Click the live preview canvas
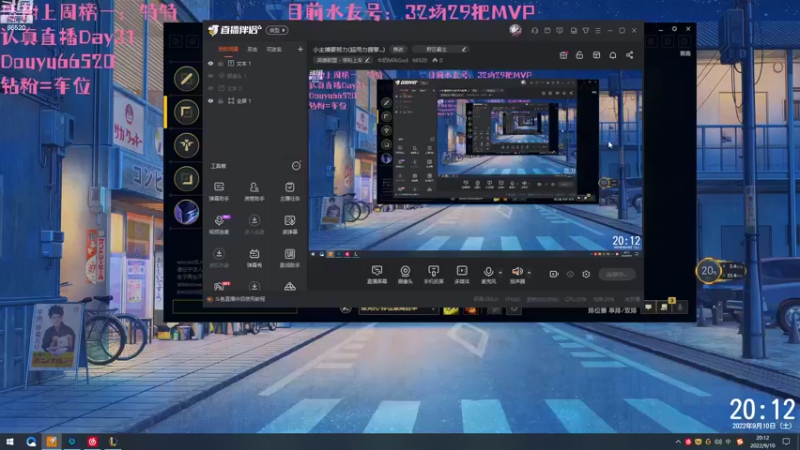Viewport: 800px width, 450px height. click(476, 163)
